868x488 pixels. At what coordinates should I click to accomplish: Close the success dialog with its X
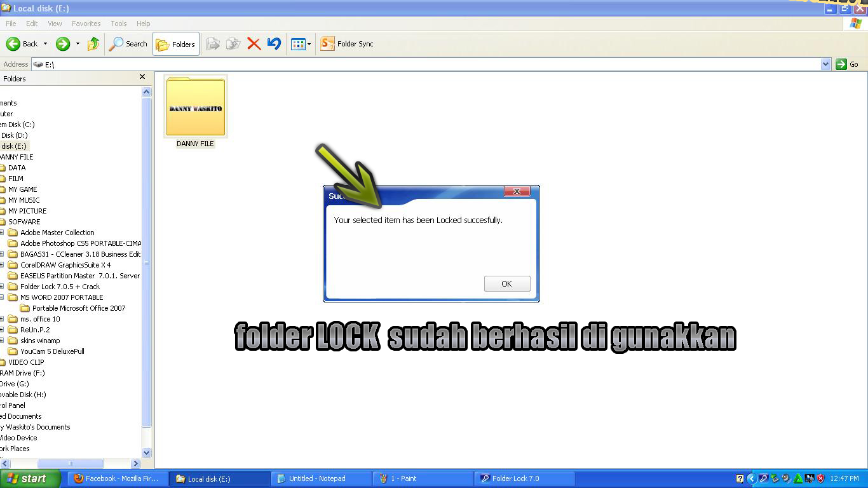click(x=517, y=191)
